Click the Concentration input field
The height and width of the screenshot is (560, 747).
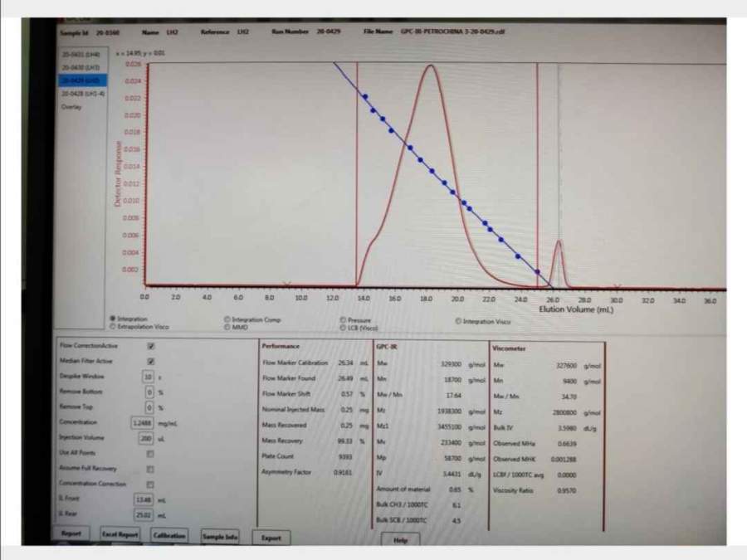pos(142,422)
